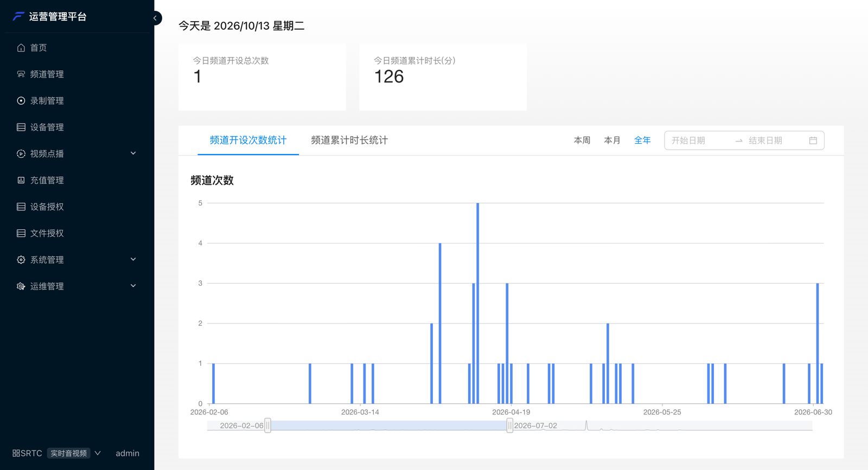Expand the 系统管理 submenu chevron

pyautogui.click(x=133, y=260)
